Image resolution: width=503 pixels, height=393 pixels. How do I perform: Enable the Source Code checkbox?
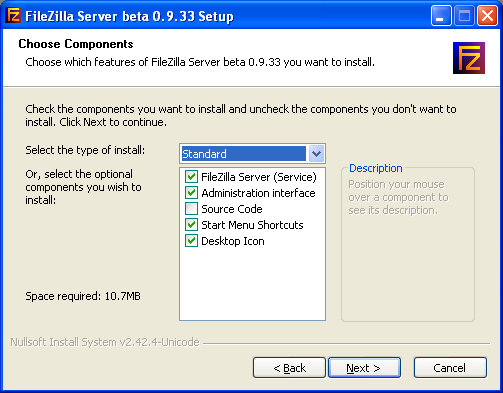pyautogui.click(x=191, y=209)
